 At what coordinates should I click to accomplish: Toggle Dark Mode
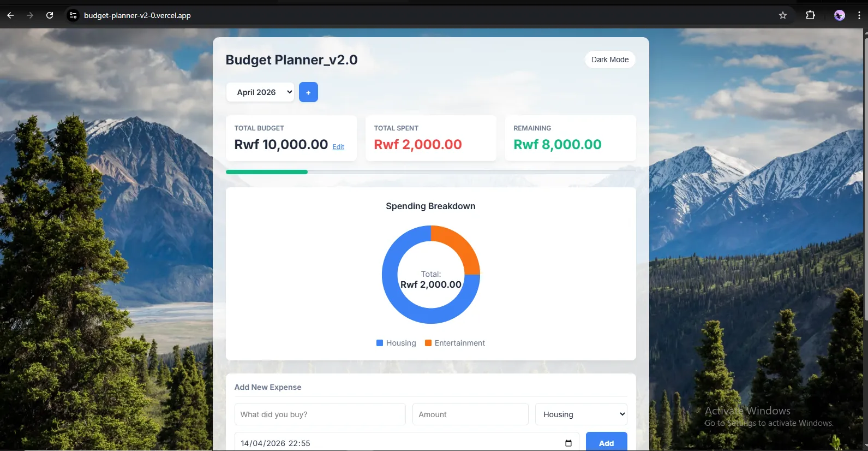(x=610, y=60)
